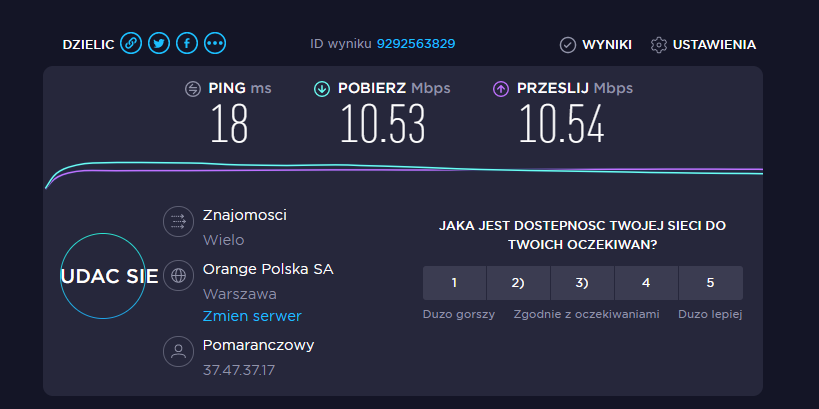The height and width of the screenshot is (409, 819).
Task: Select rating 4 in the survey
Action: click(646, 283)
